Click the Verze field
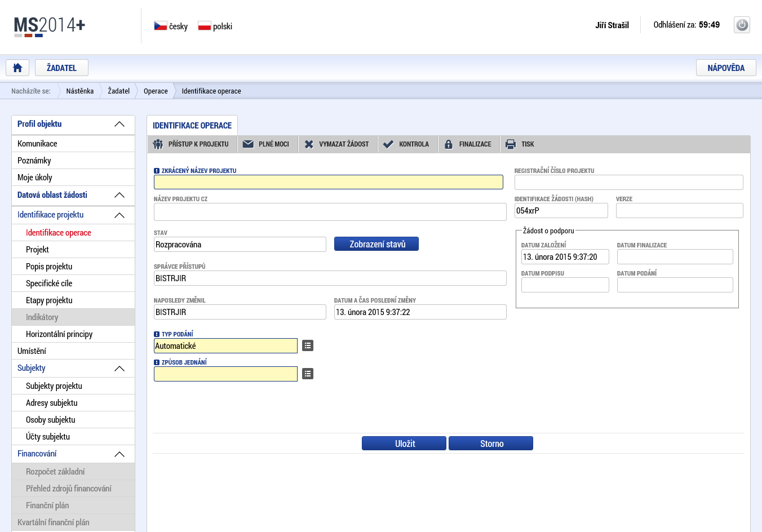The height and width of the screenshot is (532, 762). pyautogui.click(x=680, y=210)
